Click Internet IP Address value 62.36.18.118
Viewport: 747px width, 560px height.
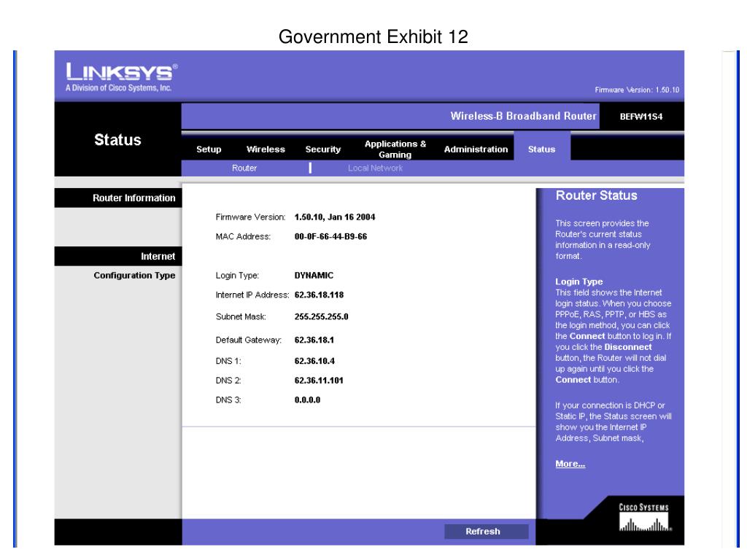[319, 295]
